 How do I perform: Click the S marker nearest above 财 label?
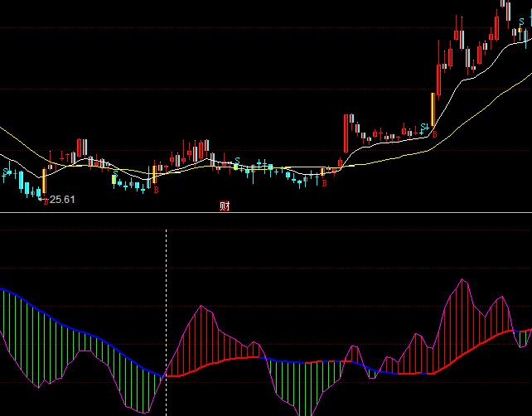point(237,160)
